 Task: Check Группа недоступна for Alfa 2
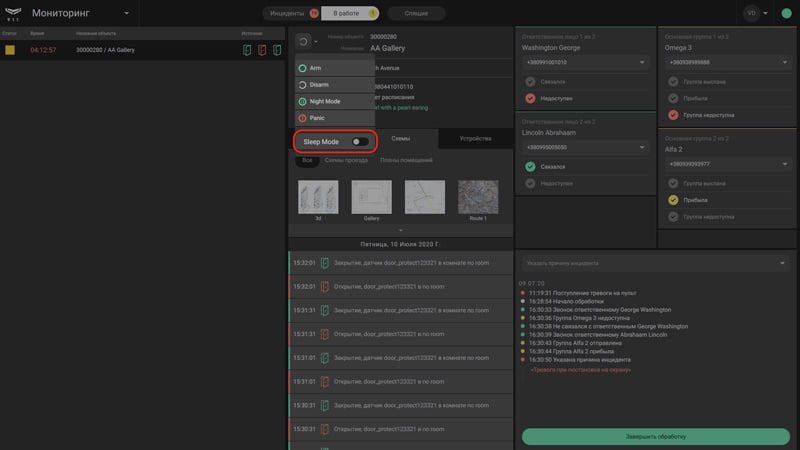(x=673, y=217)
